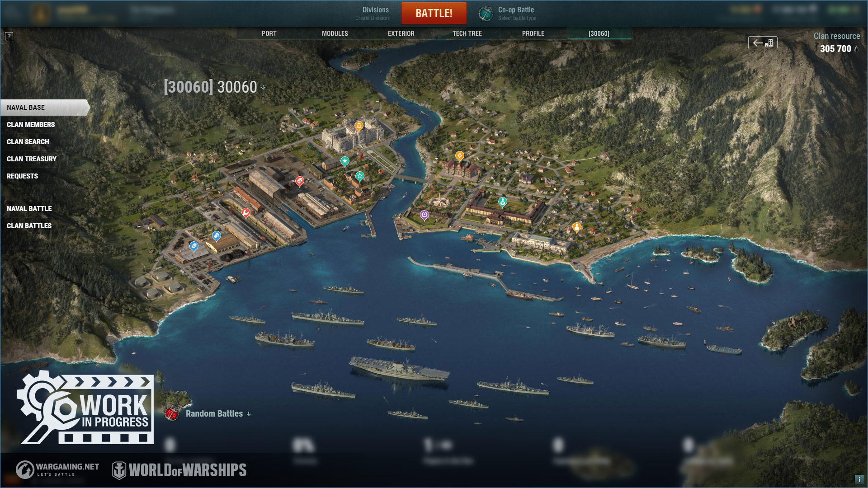Open the red discount tag shipbuilding marker
The height and width of the screenshot is (488, 868).
[x=299, y=181]
